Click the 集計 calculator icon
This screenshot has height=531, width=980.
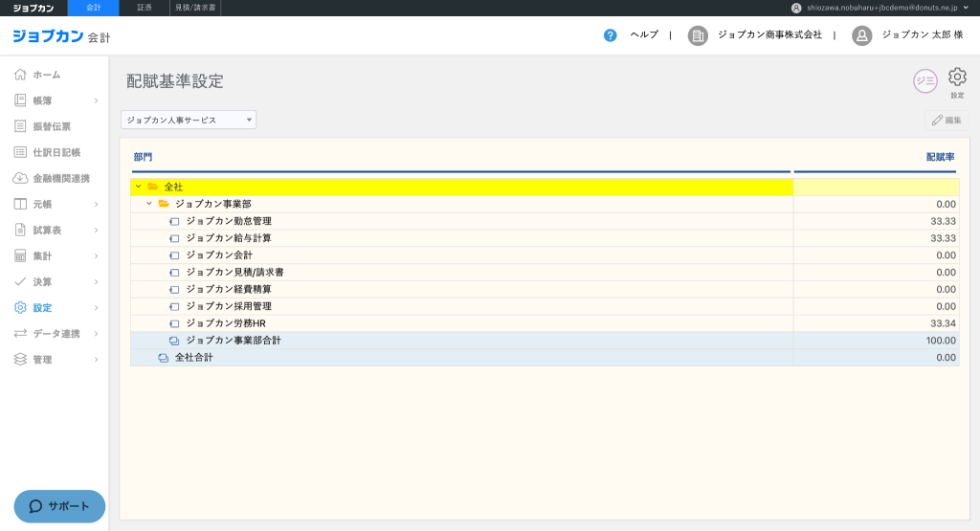coord(20,256)
